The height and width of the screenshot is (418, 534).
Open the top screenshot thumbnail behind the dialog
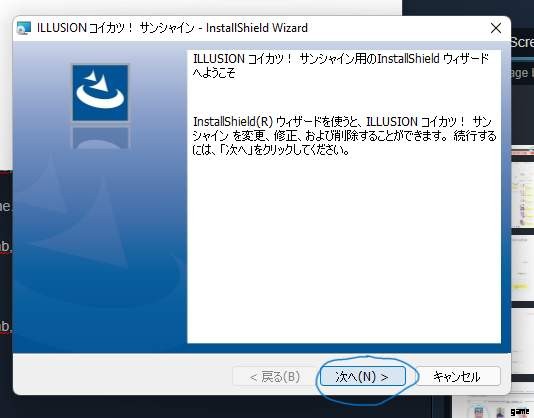(x=523, y=187)
